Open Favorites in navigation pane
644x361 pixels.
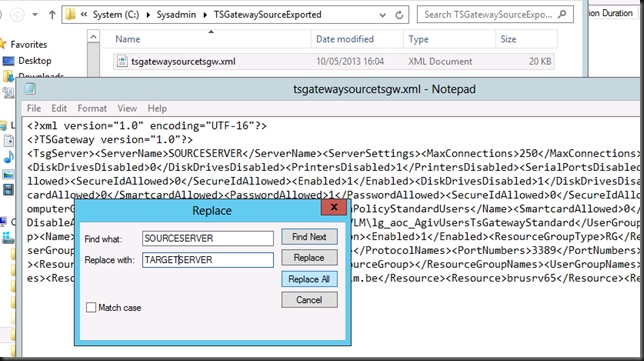(29, 44)
